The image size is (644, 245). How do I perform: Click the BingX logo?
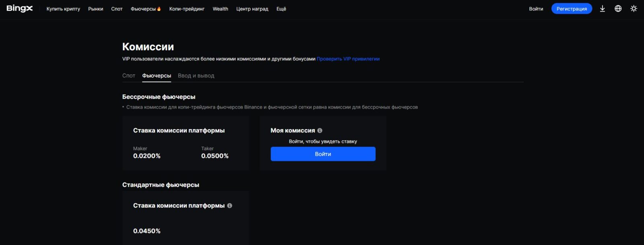tap(19, 8)
